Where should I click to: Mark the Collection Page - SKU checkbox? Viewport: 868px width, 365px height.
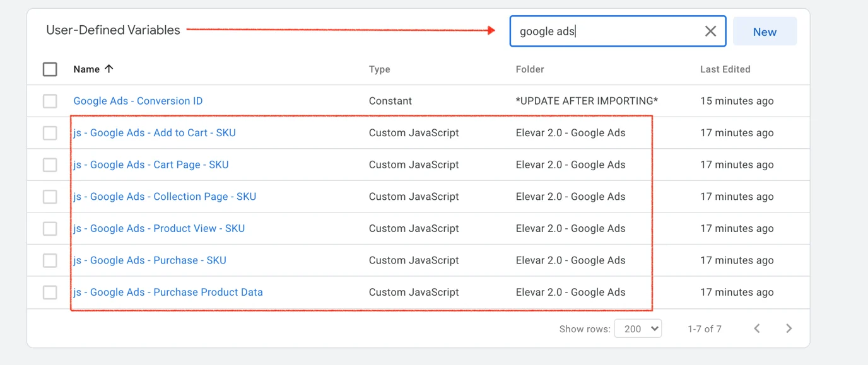tap(50, 197)
